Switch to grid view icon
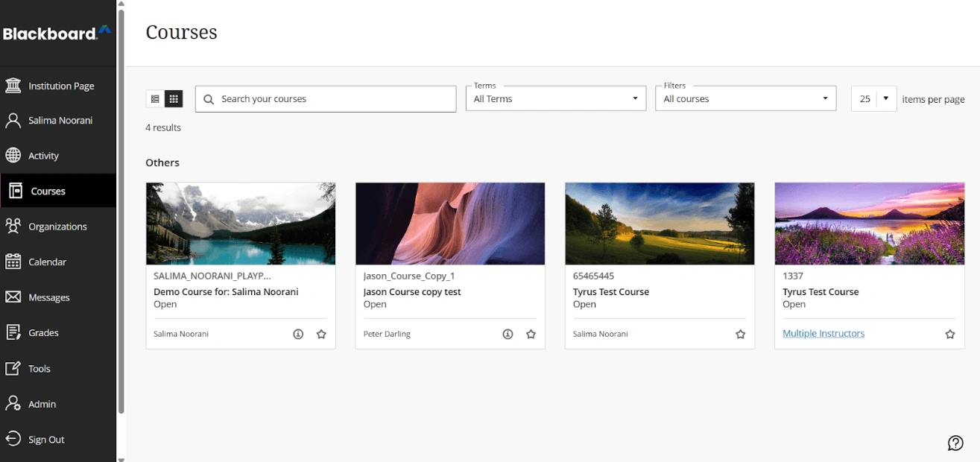980x462 pixels. tap(174, 98)
